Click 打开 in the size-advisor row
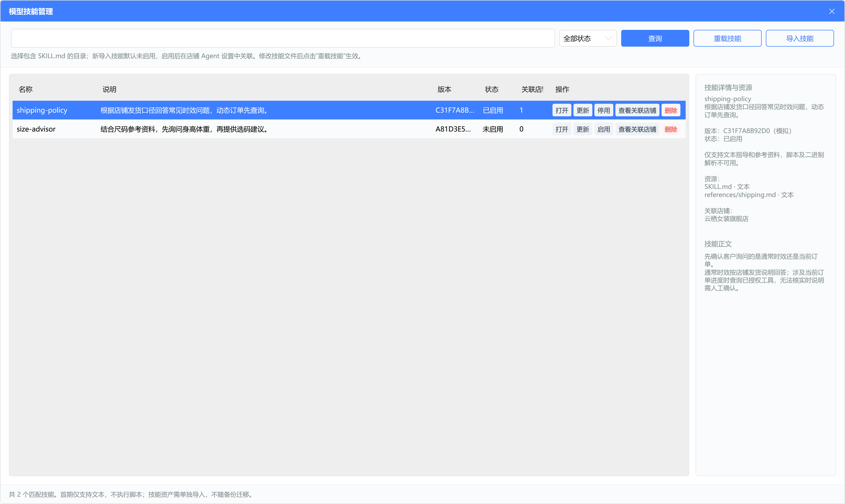The height and width of the screenshot is (504, 845). (x=561, y=129)
